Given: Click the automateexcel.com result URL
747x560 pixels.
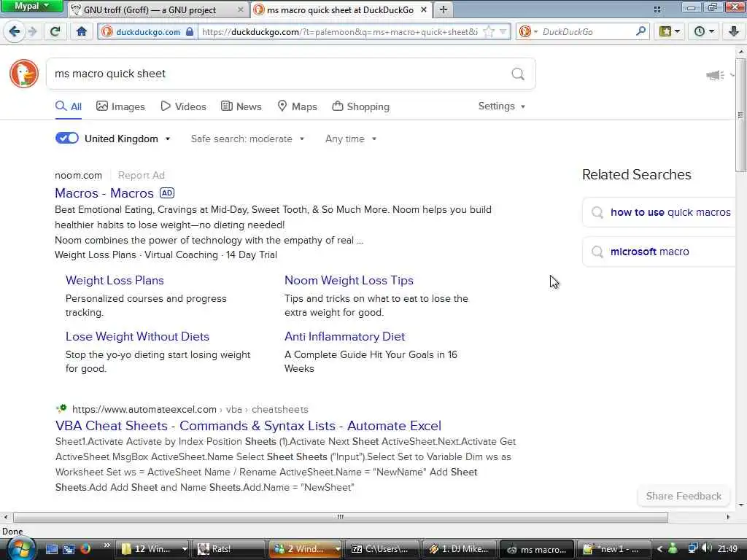Looking at the screenshot, I should click(x=190, y=410).
